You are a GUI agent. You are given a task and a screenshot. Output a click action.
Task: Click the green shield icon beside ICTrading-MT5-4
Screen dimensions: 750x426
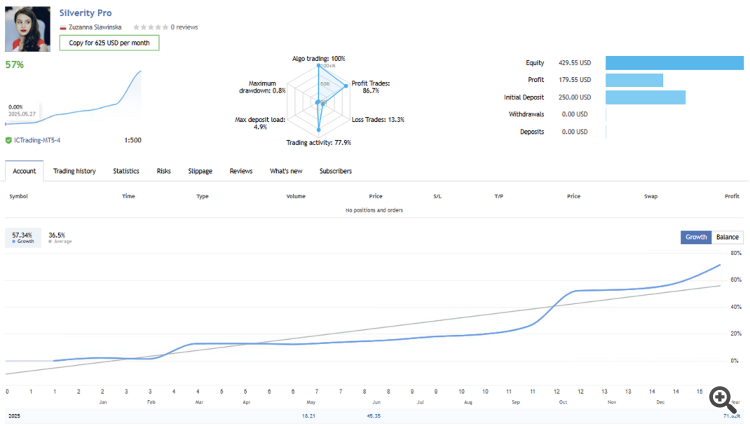pos(9,141)
